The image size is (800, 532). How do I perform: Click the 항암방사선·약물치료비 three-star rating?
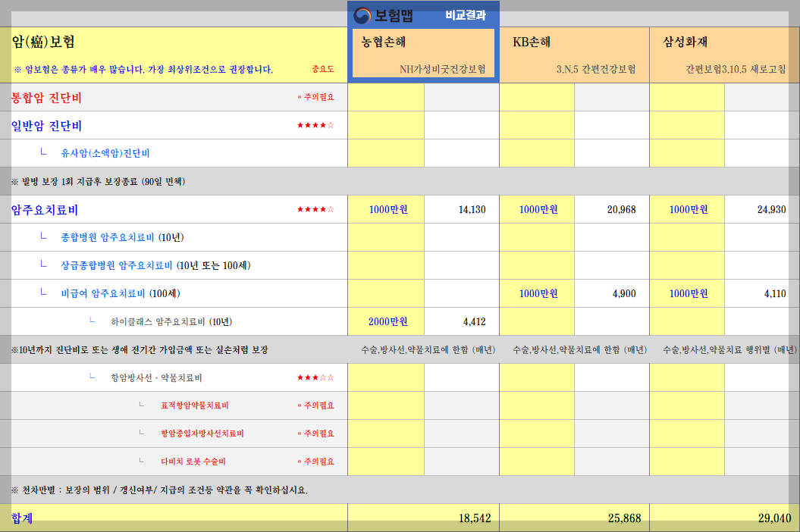[315, 378]
